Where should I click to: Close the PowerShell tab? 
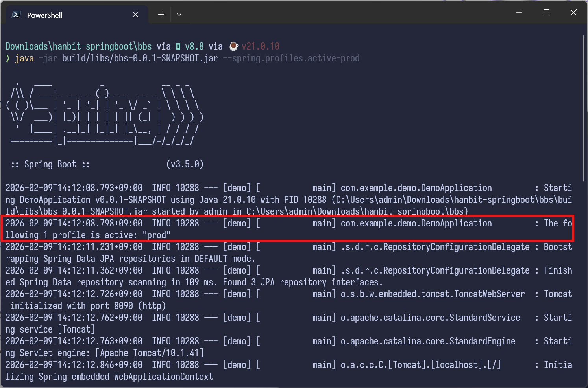coord(135,15)
